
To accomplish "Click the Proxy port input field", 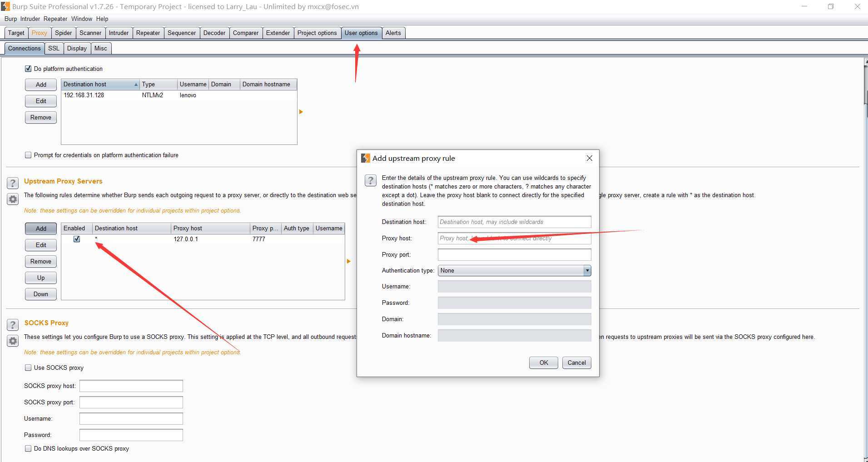I will 514,254.
